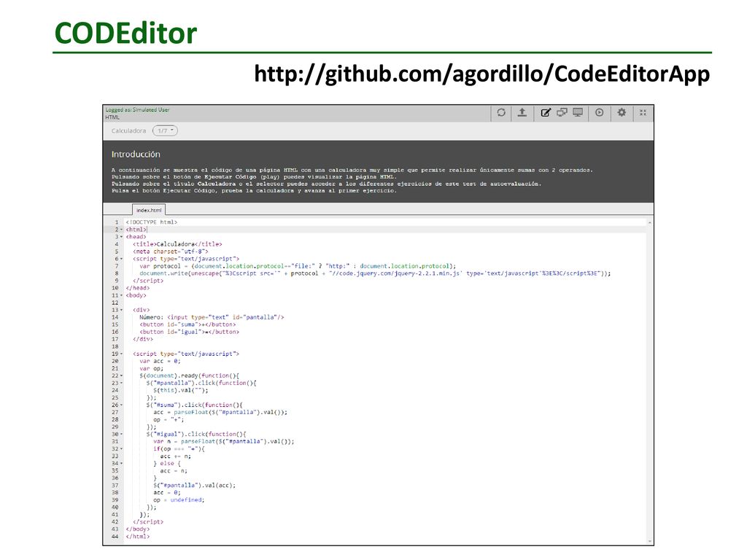Click the closing '</body>' line
The width and height of the screenshot is (747, 560).
point(138,529)
